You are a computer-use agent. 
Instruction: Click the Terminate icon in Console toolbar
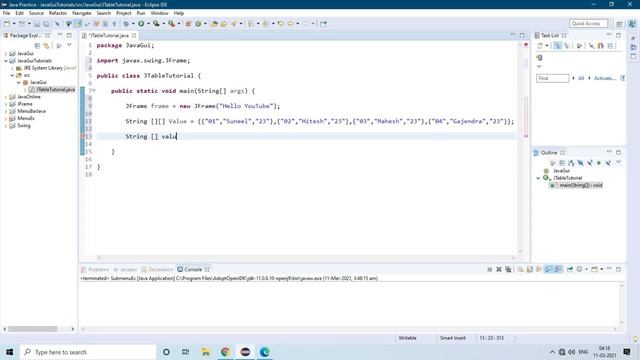pos(489,269)
